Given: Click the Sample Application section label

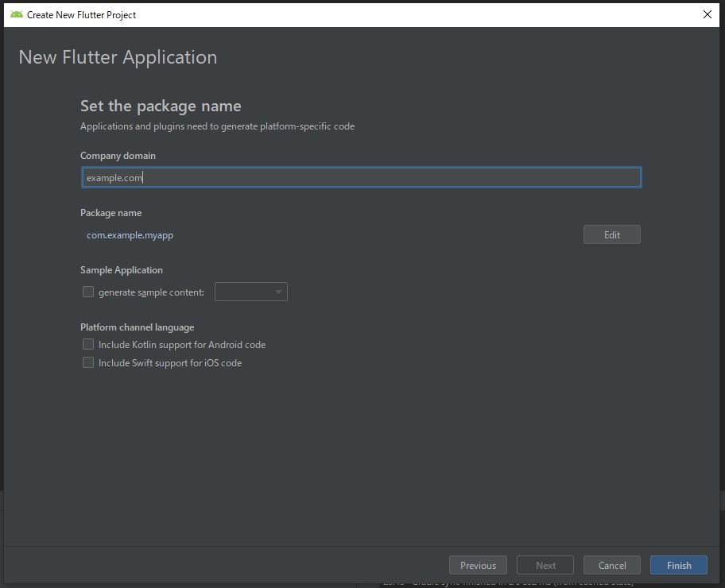Looking at the screenshot, I should [121, 270].
